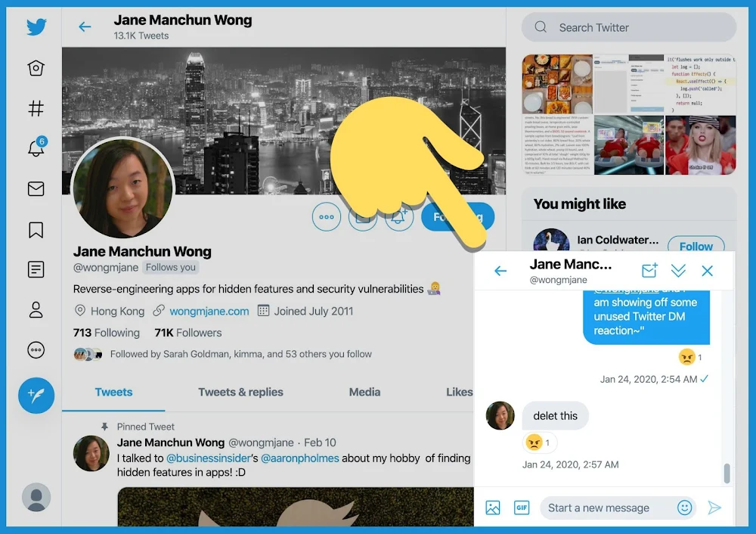Click 'Joined July 2011' text
The width and height of the screenshot is (756, 534).
pyautogui.click(x=314, y=311)
